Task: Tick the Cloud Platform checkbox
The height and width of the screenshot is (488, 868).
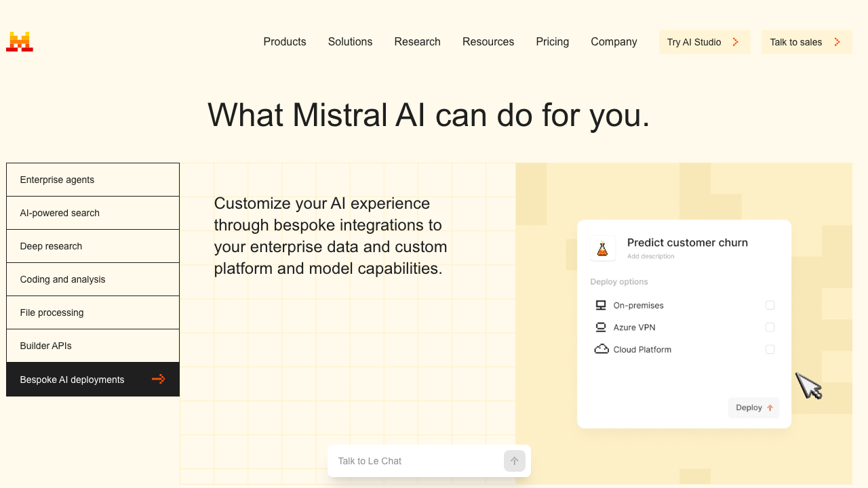Action: [x=770, y=349]
